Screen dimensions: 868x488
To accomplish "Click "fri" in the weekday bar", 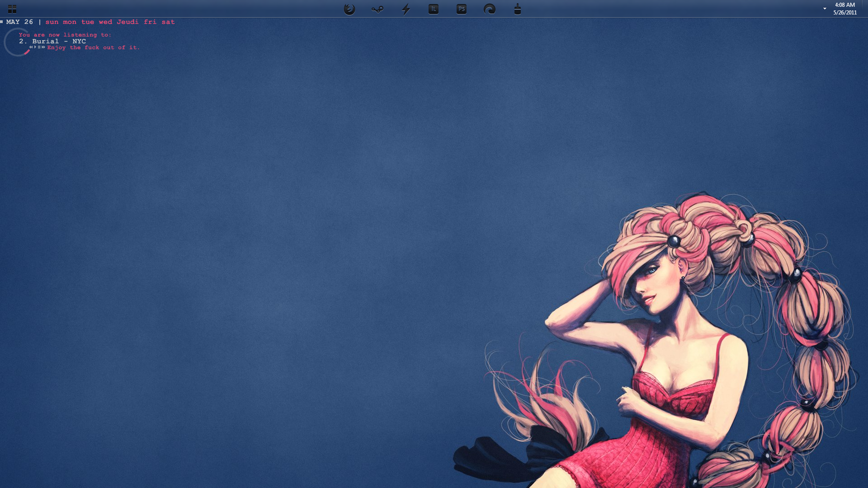I will (150, 22).
